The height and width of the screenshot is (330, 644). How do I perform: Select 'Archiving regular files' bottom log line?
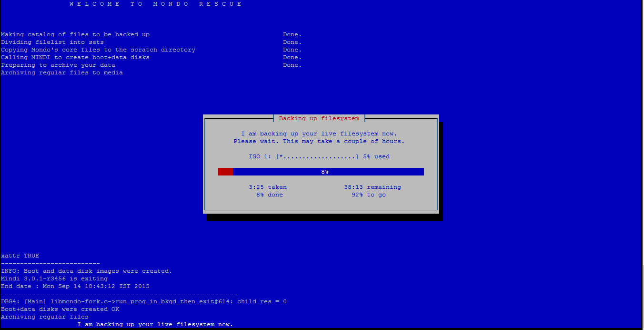(x=45, y=317)
